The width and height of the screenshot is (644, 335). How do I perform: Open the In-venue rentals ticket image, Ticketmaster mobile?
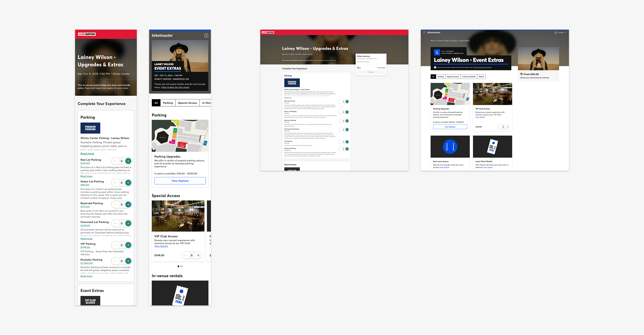coord(180,293)
